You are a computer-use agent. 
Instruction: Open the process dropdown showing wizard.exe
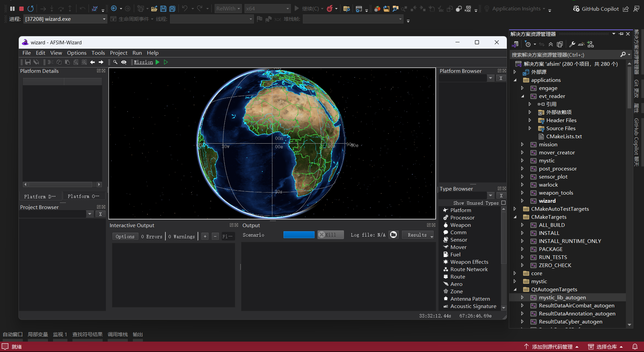[104, 19]
